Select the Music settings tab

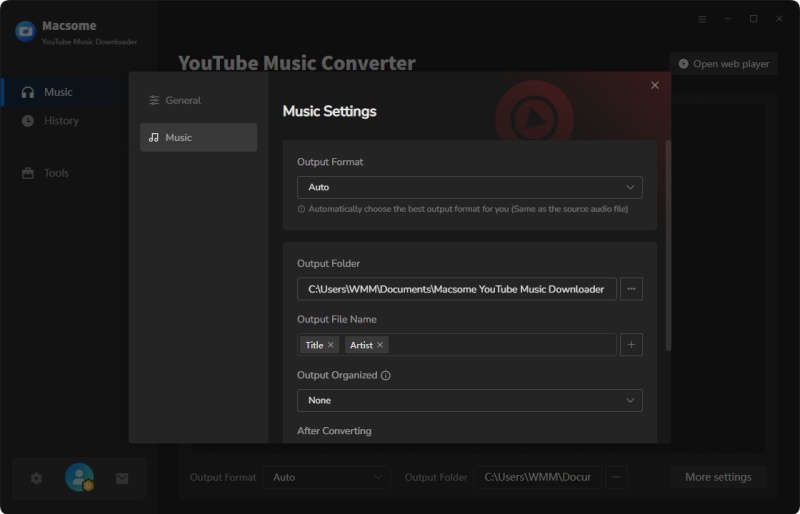point(198,137)
